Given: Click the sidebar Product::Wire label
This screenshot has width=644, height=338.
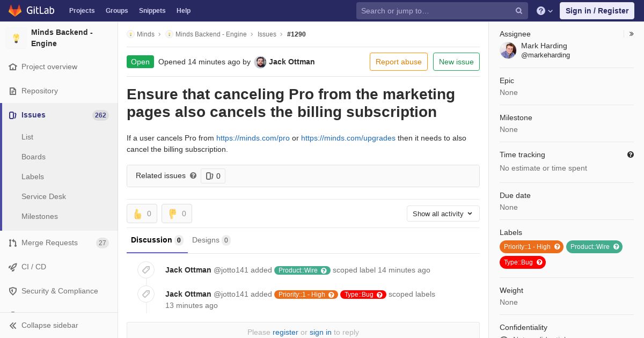Looking at the screenshot, I should click(590, 247).
